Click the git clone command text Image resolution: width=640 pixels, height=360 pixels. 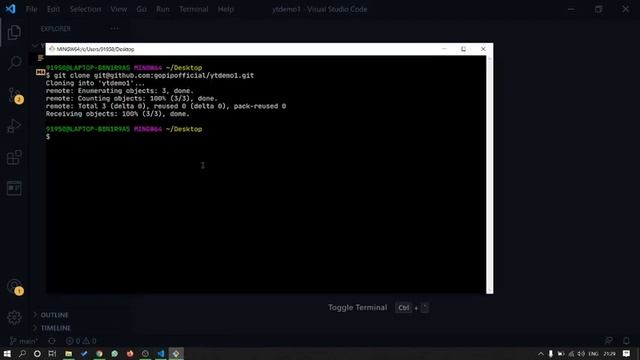(153, 76)
